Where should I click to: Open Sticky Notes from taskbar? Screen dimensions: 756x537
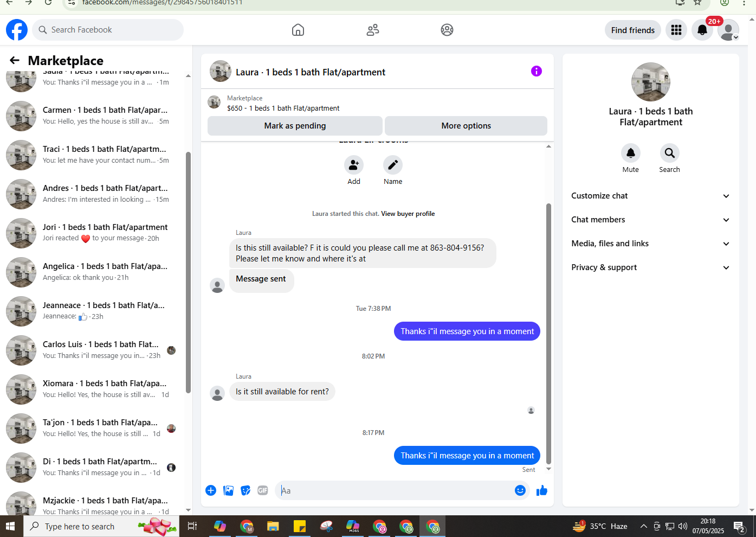coord(299,526)
